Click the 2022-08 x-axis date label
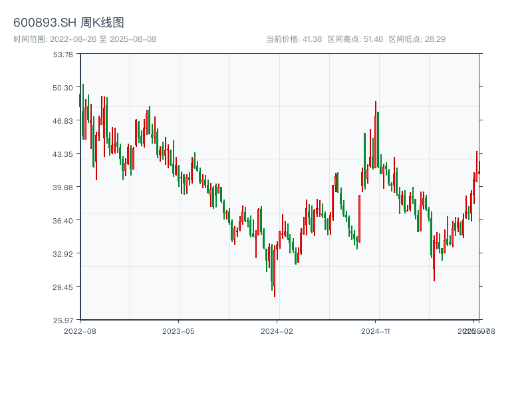Screen dimensions: 532x399 click(80, 331)
